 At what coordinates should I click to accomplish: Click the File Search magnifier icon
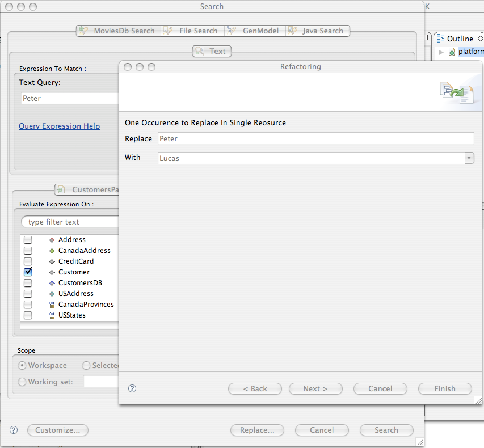pyautogui.click(x=168, y=31)
